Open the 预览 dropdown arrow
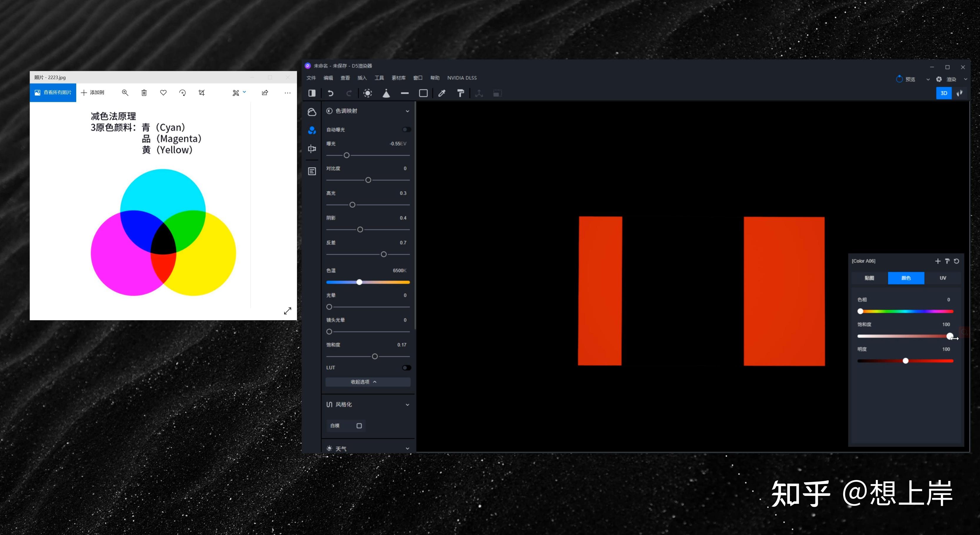 click(x=928, y=79)
